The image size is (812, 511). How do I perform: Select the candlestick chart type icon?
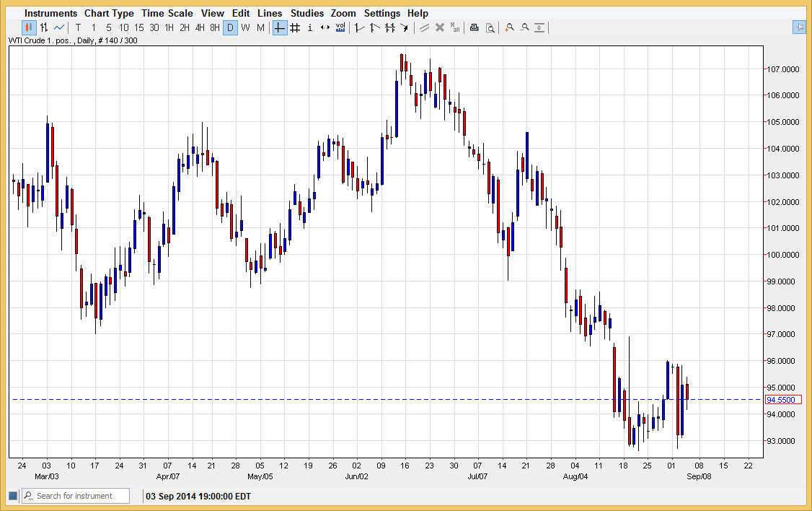pos(27,27)
